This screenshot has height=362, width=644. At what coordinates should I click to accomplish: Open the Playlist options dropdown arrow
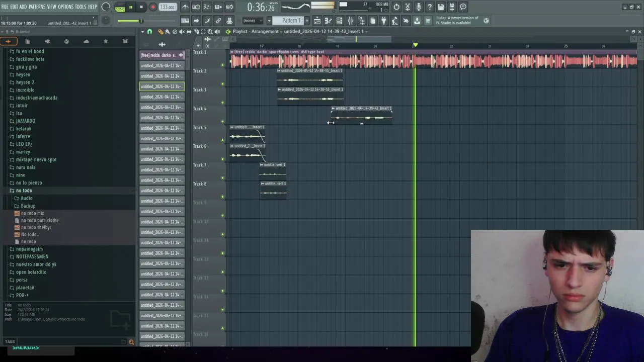(142, 32)
